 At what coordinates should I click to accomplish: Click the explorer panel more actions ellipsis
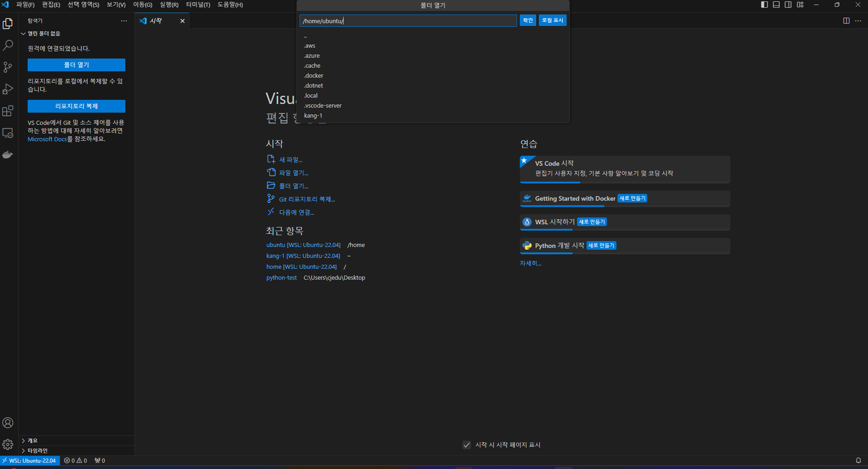coord(124,21)
